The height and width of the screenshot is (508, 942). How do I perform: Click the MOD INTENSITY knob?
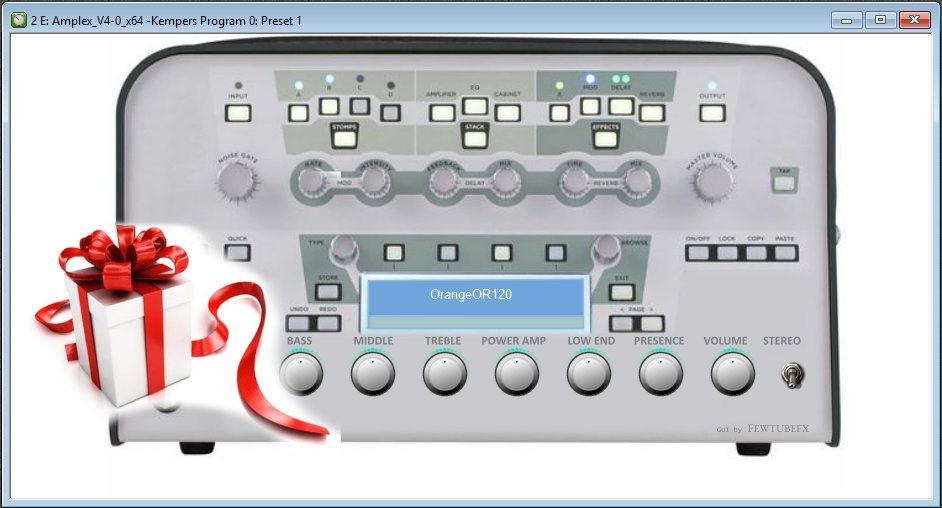pyautogui.click(x=373, y=181)
